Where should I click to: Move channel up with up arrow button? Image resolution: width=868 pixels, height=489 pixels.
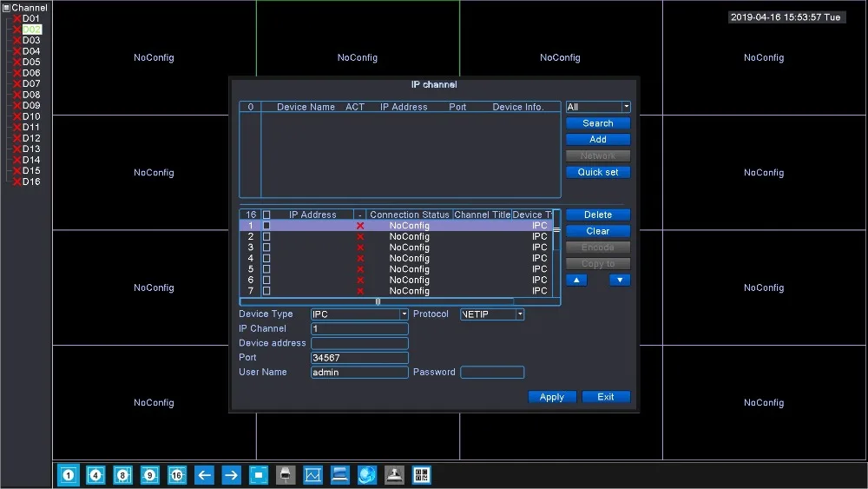576,281
